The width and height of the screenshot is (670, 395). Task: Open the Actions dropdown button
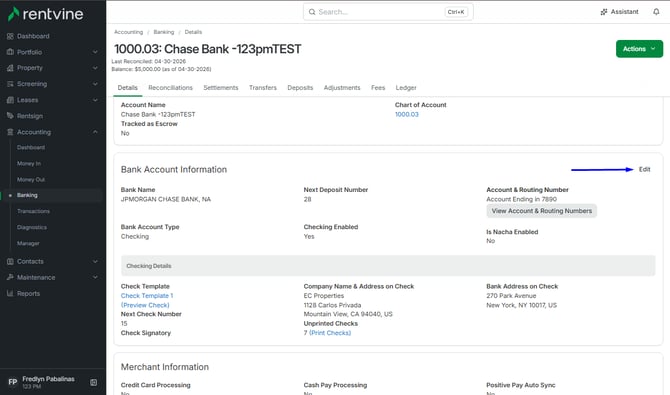[x=639, y=49]
